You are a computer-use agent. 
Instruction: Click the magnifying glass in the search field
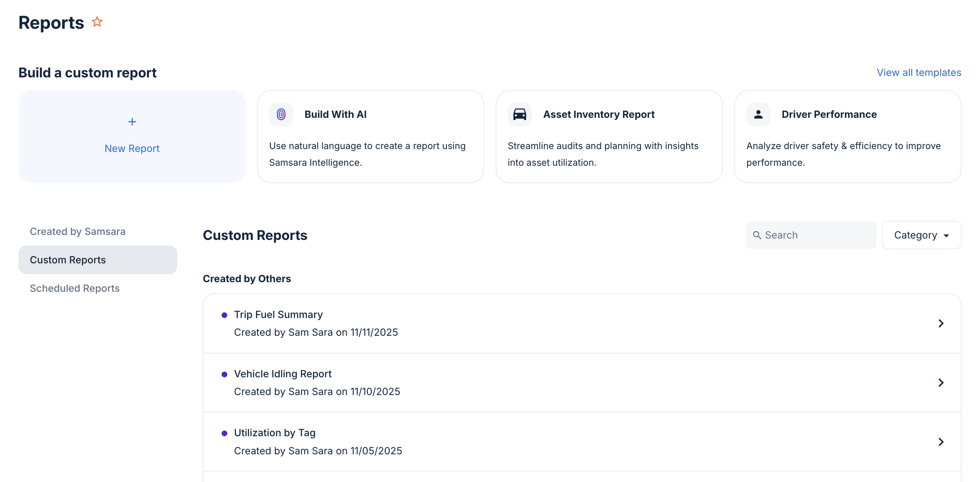click(758, 235)
